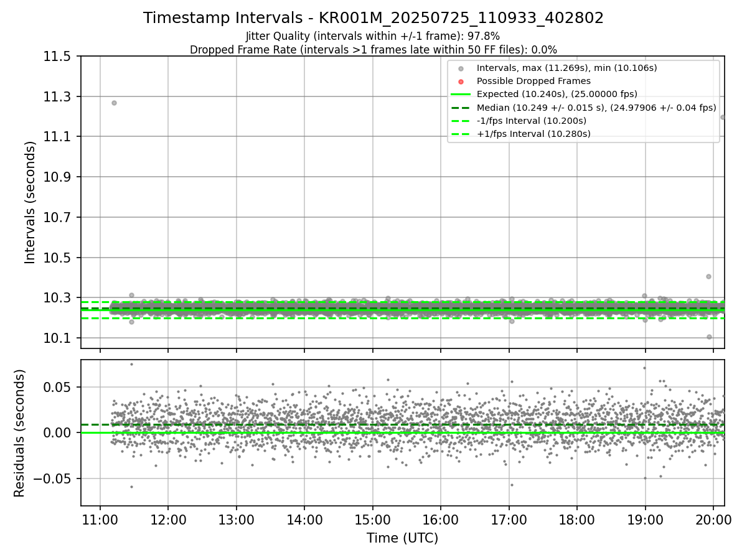Click the dark green dashed line sample for Median
This screenshot has height=560, width=747.
pyautogui.click(x=461, y=108)
